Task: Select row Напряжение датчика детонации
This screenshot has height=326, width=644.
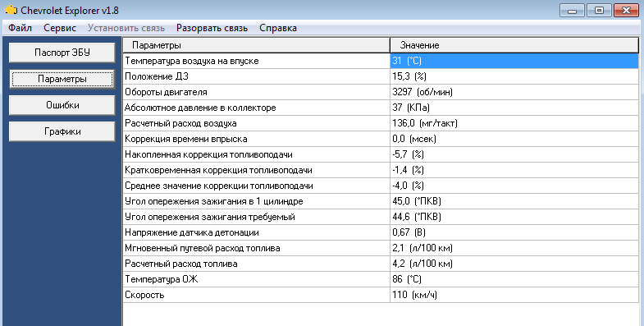Action: click(x=381, y=232)
